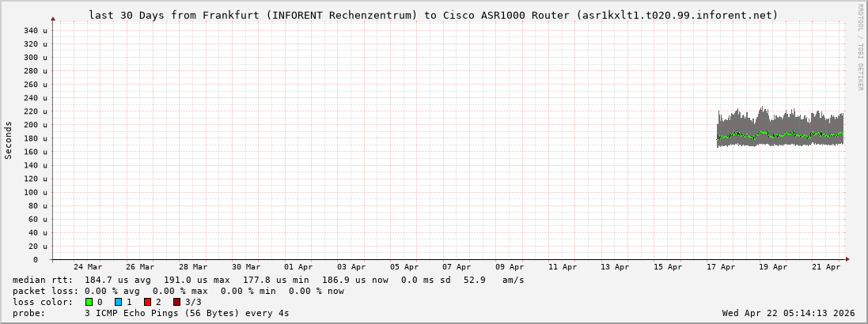The width and height of the screenshot is (868, 324).
Task: Click the green loss color swatch for 0
Action: pos(89,302)
